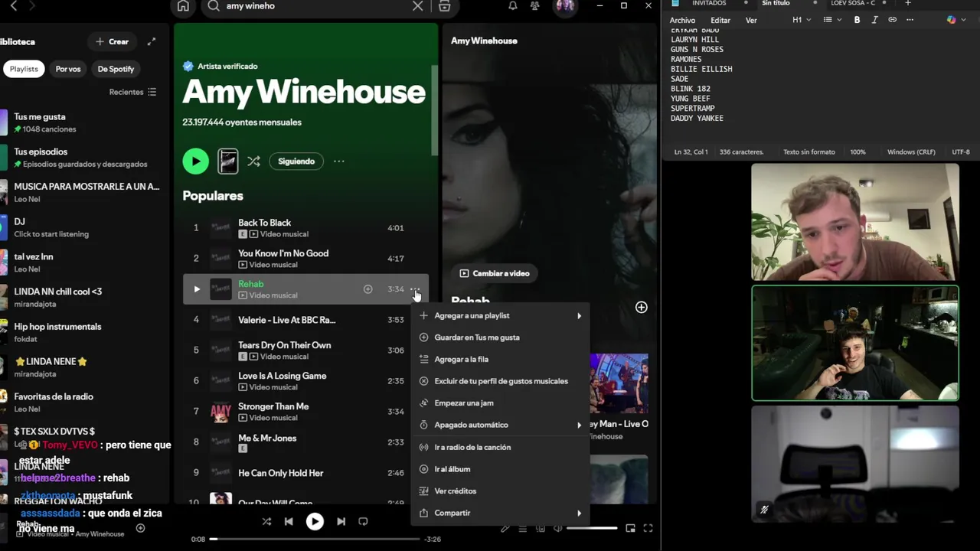
Task: Click the Recientes list view icon
Action: [x=152, y=92]
